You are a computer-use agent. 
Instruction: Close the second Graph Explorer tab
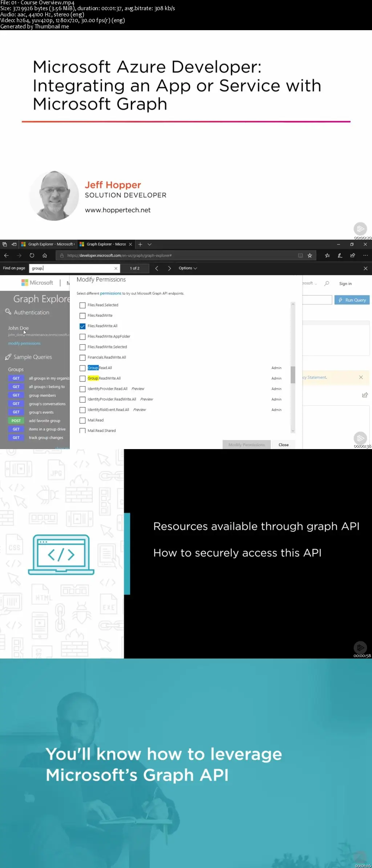coord(130,244)
